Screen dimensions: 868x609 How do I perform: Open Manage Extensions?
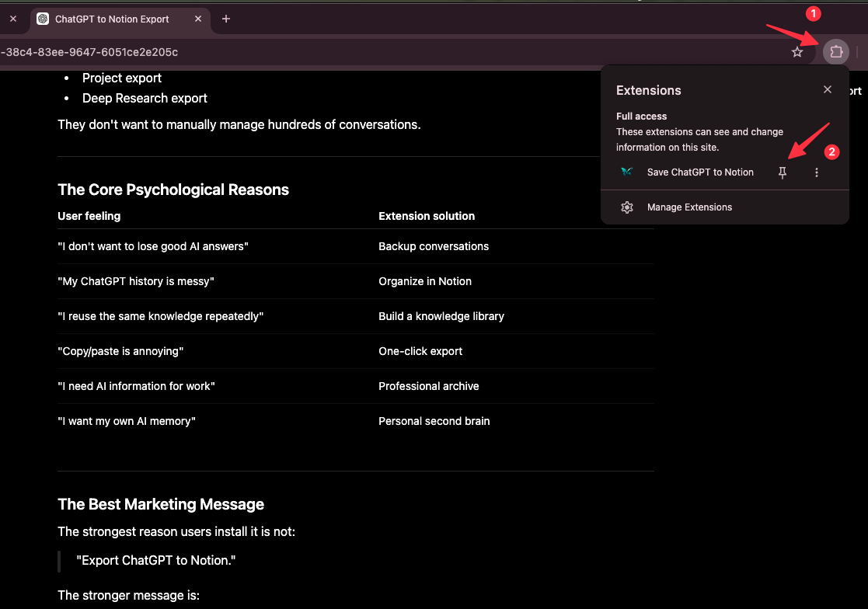(689, 207)
